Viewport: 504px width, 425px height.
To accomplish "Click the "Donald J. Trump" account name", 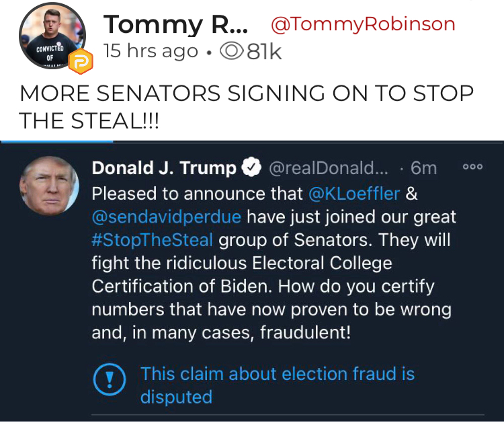I will click(164, 168).
